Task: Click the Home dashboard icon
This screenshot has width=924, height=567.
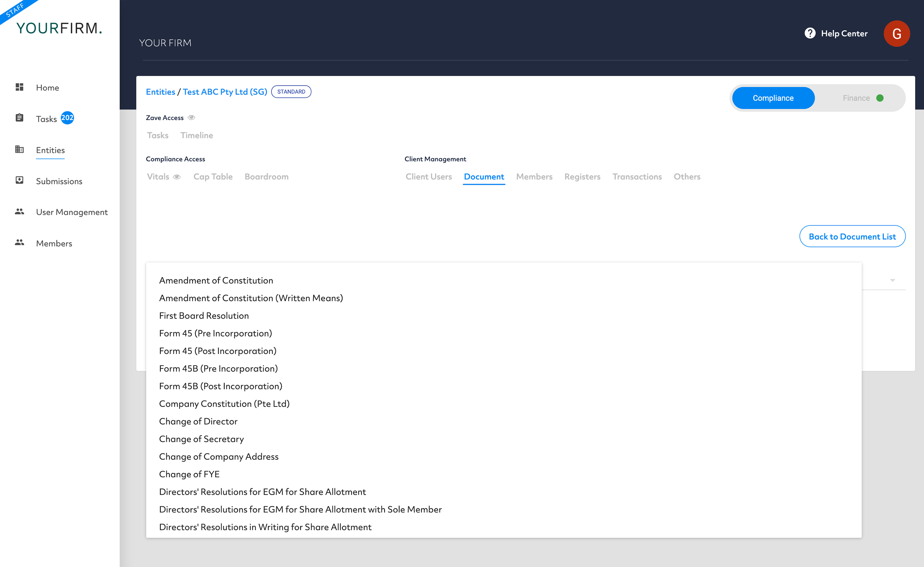Action: pyautogui.click(x=20, y=87)
